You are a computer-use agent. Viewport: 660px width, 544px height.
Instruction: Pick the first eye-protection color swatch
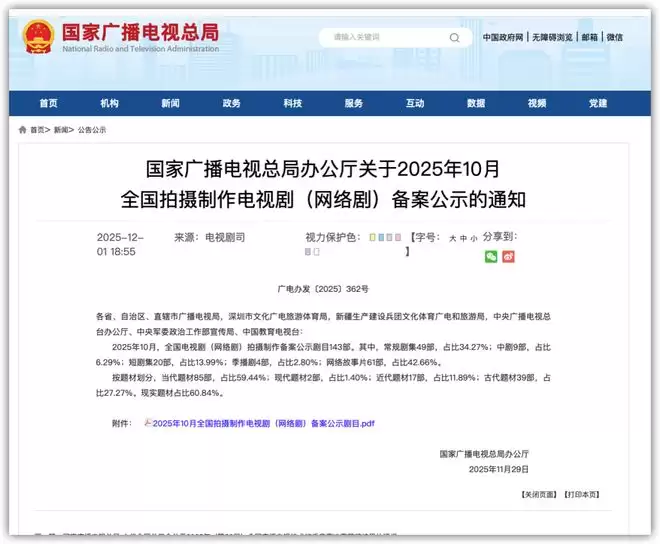[x=371, y=238]
